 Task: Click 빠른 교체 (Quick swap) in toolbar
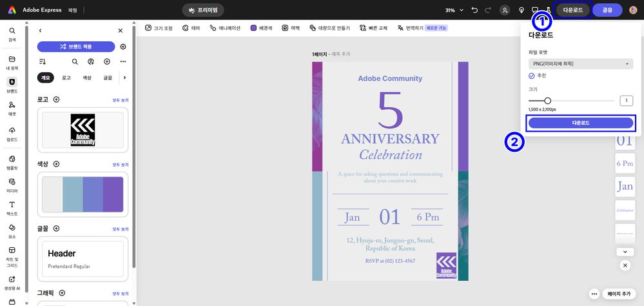pyautogui.click(x=373, y=28)
